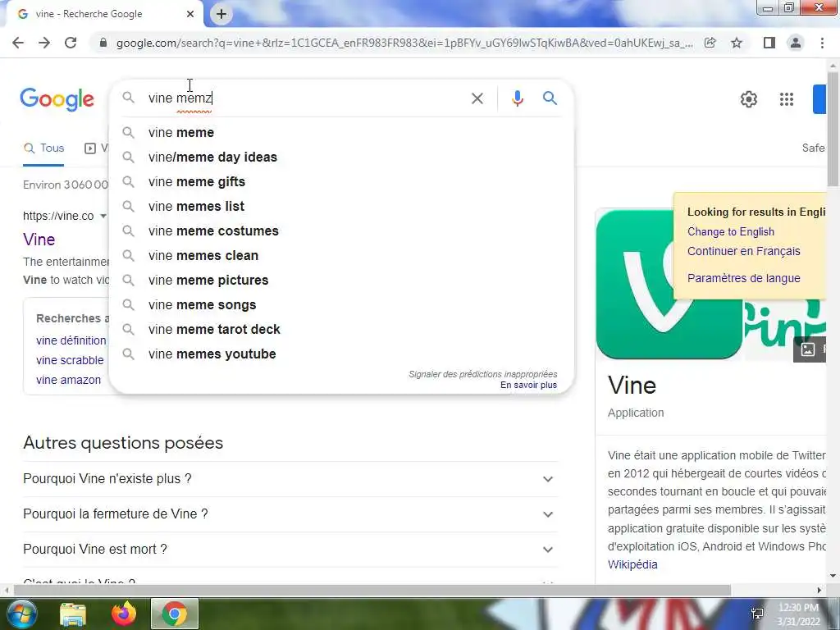Screen dimensions: 840x630
Task: Bookmark this page with the star icon
Action: pyautogui.click(x=737, y=43)
